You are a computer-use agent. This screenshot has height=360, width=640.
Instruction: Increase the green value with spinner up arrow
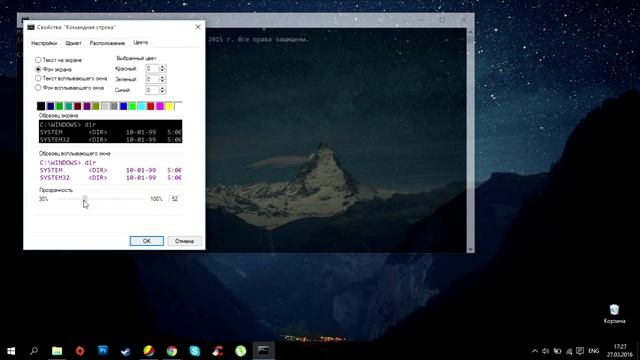click(162, 77)
